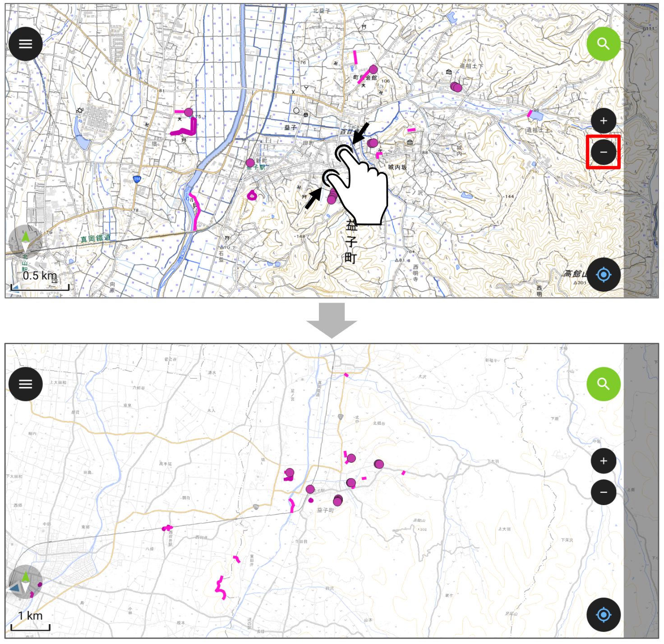The width and height of the screenshot is (664, 644).
Task: Tap the green search button in top map
Action: pyautogui.click(x=603, y=44)
